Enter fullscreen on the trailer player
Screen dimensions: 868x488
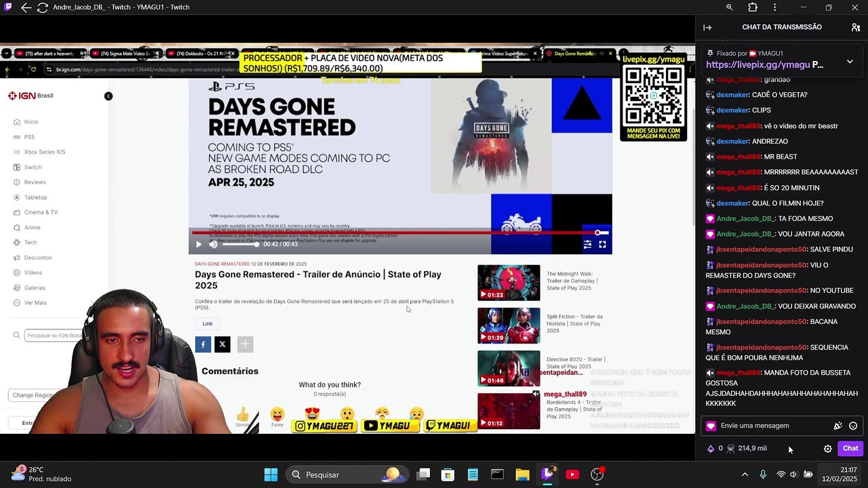point(602,244)
